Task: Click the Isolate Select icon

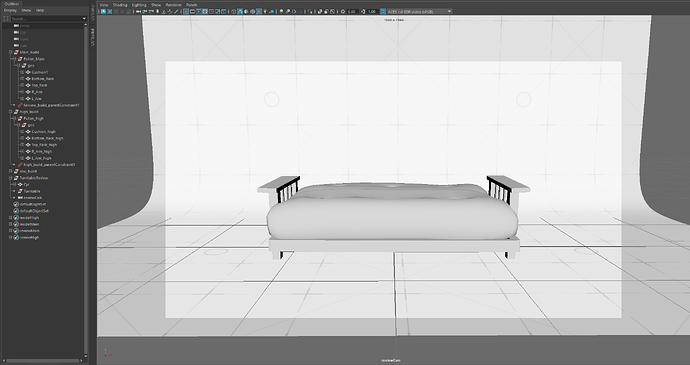Action: tap(310, 11)
